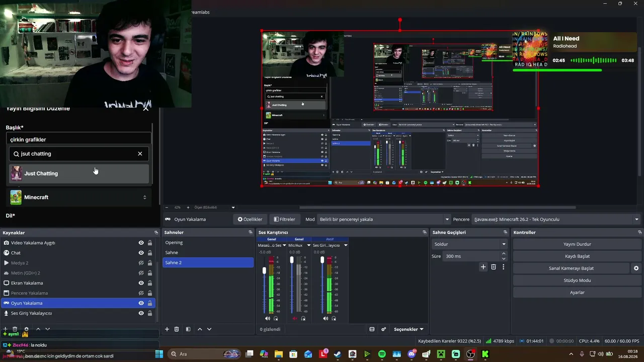Select the Sahne scene
The image size is (644, 362).
(x=208, y=252)
